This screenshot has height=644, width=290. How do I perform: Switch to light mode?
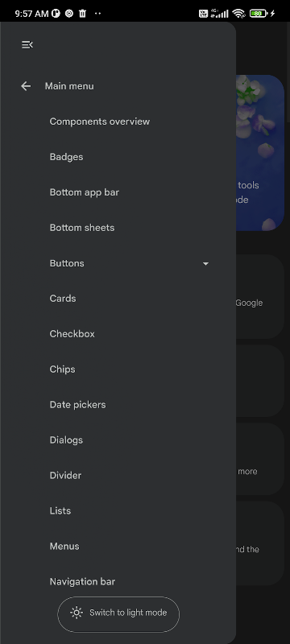[118, 614]
